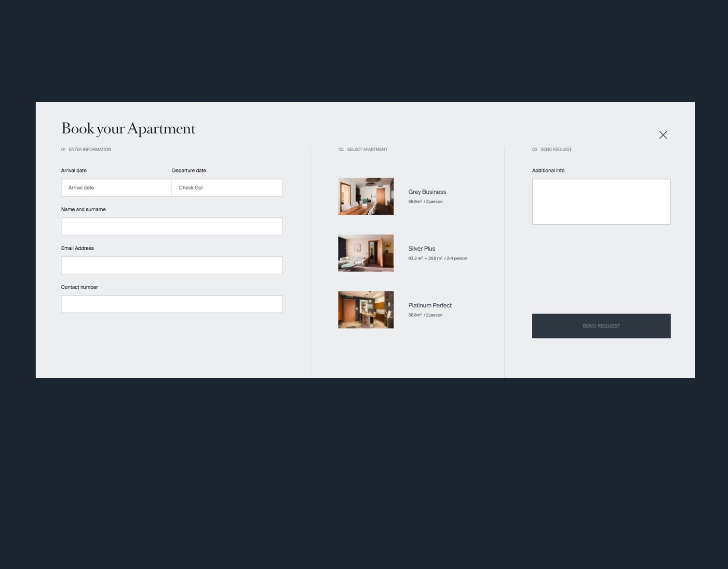Viewport: 728px width, 569px height.
Task: Click the 03 Send Request step heading
Action: (552, 149)
